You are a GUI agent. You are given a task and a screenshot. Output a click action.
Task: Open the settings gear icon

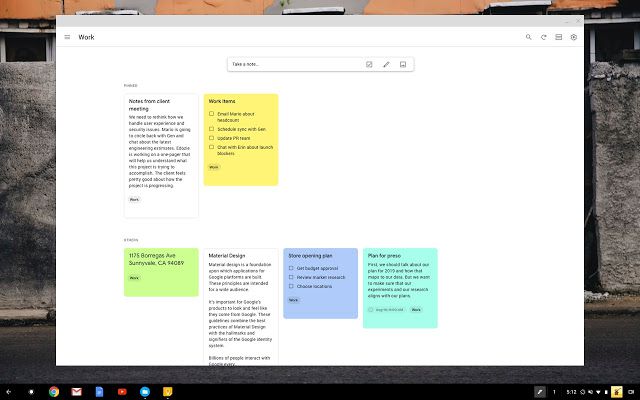click(x=574, y=37)
